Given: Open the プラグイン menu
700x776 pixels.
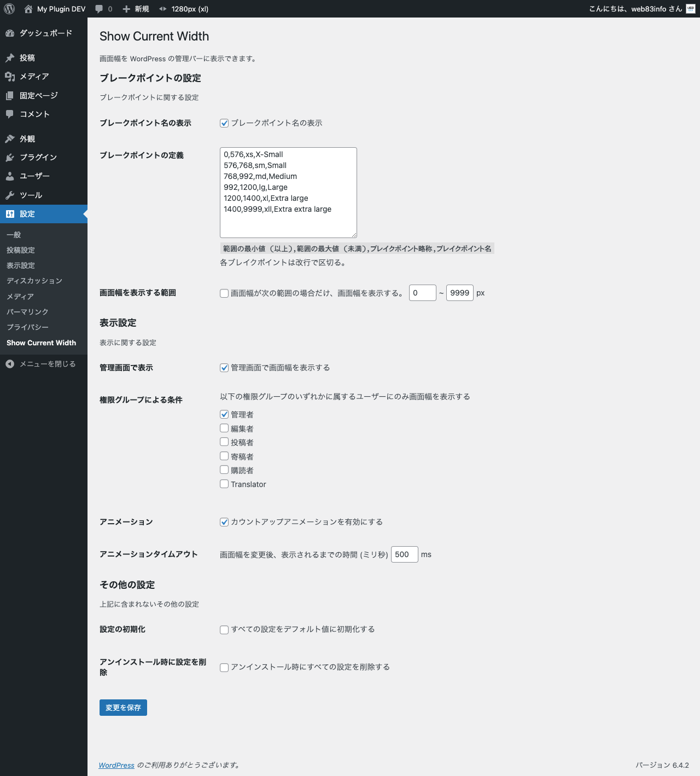Looking at the screenshot, I should [44, 158].
